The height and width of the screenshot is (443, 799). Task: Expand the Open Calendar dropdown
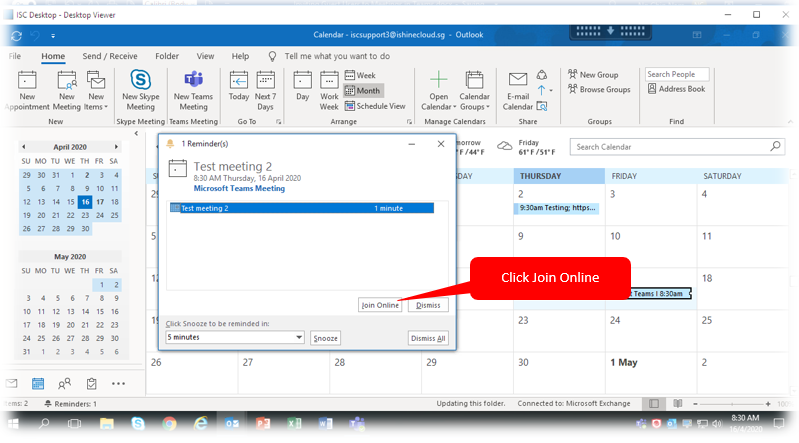[x=438, y=91]
